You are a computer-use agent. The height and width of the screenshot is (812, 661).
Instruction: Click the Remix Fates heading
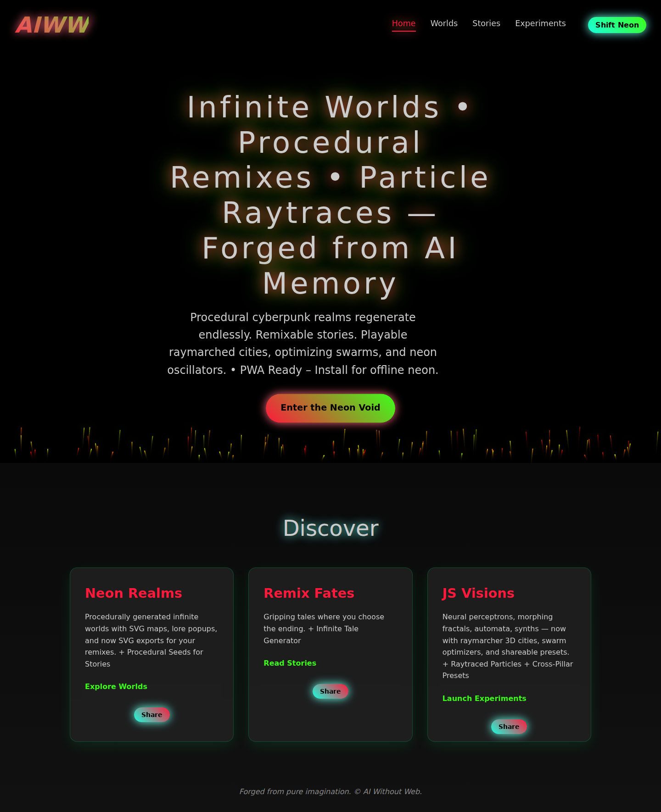click(309, 593)
